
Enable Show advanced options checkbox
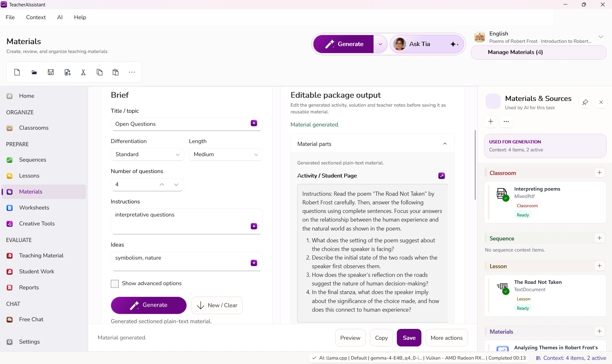[115, 284]
